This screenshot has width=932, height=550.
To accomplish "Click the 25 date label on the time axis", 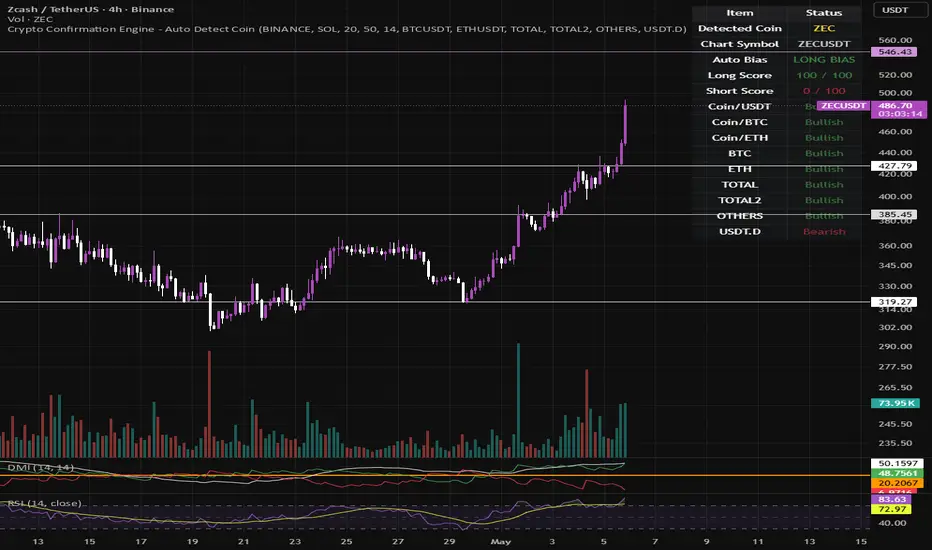I will point(346,541).
